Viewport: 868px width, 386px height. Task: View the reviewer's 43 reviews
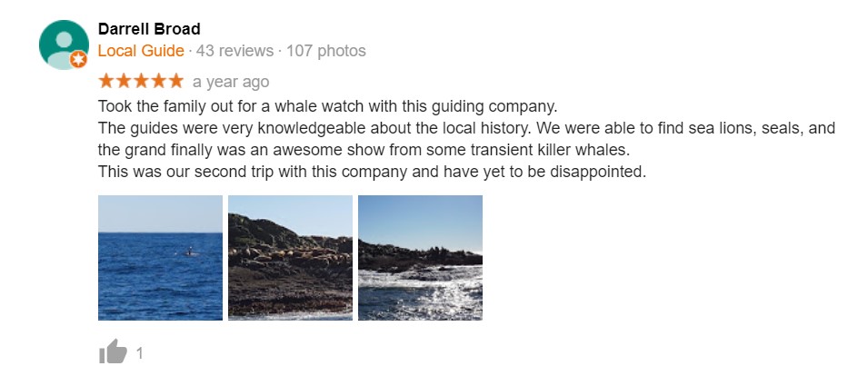pyautogui.click(x=234, y=51)
